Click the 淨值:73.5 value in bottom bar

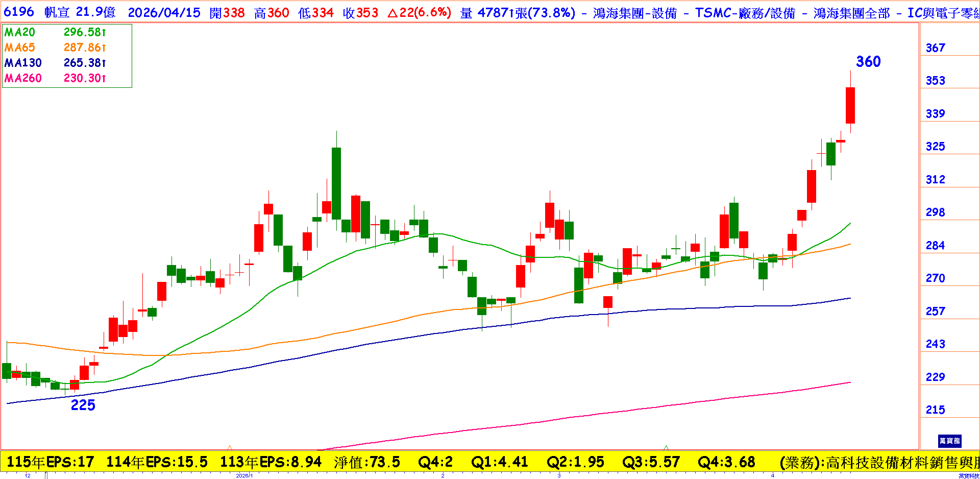click(367, 462)
